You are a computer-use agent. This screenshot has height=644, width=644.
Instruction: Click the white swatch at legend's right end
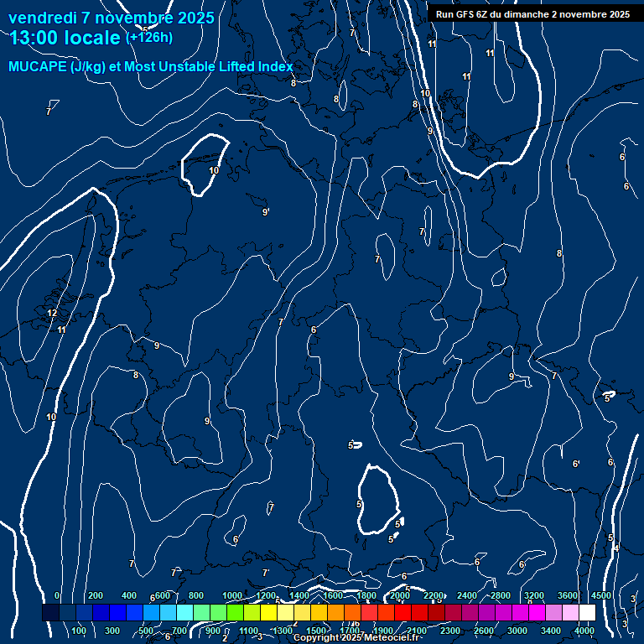587,613
